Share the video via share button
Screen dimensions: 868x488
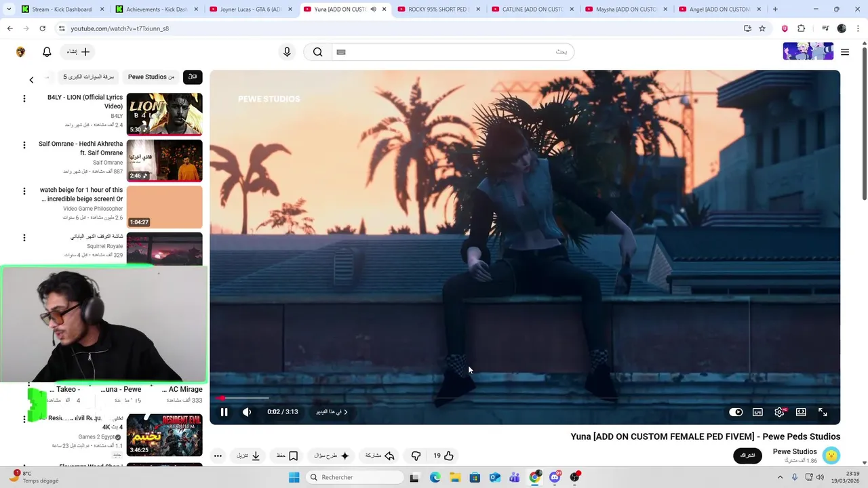(x=380, y=455)
